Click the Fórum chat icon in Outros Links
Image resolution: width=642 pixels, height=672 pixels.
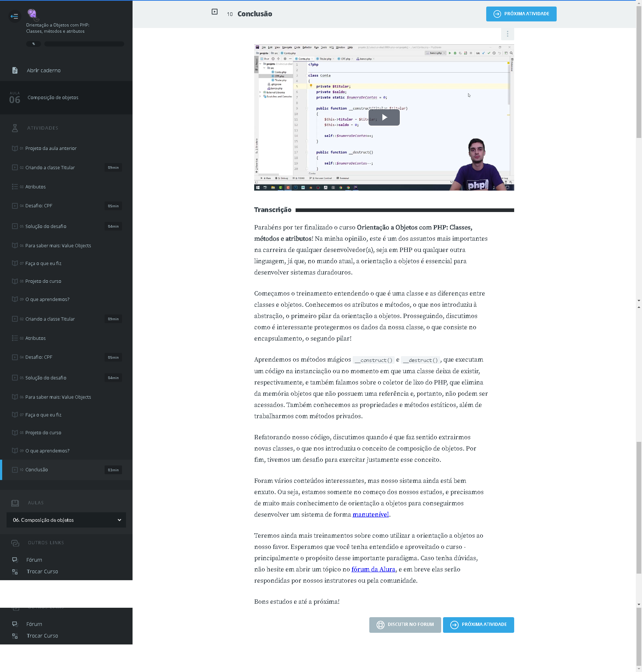tap(15, 559)
